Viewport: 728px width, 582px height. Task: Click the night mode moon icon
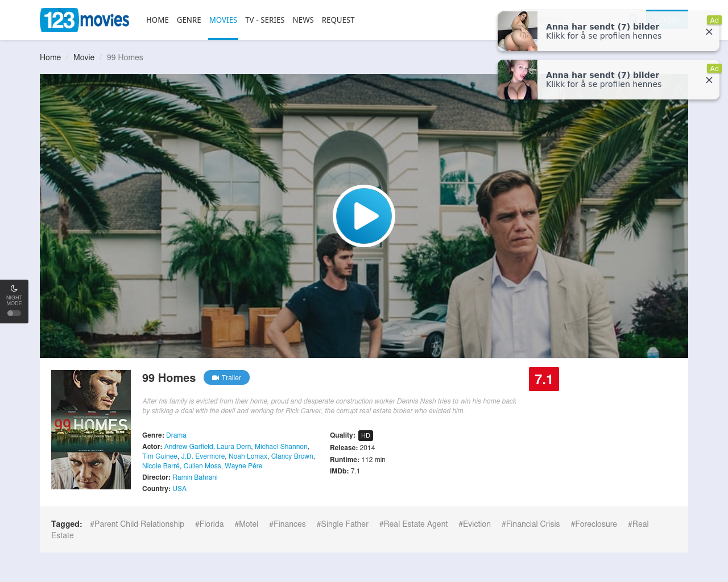pos(14,288)
